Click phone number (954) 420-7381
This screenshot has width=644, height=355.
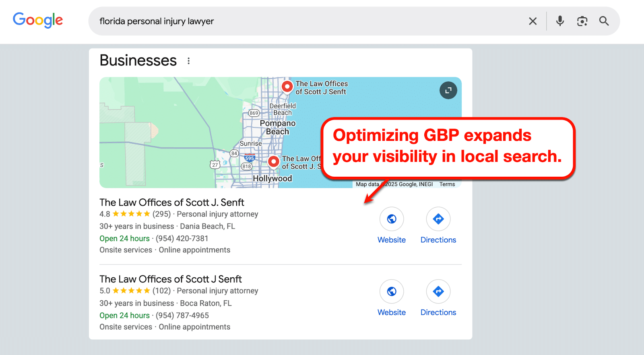coord(182,238)
